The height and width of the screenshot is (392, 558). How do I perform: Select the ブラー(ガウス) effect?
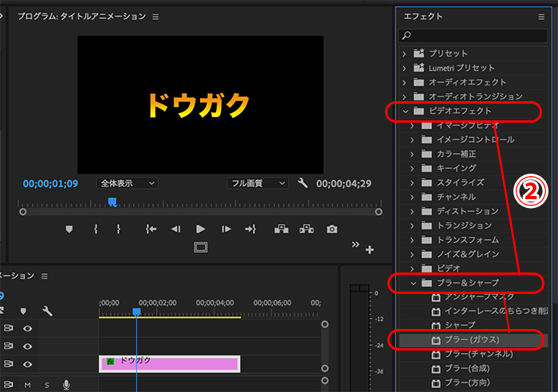(471, 340)
